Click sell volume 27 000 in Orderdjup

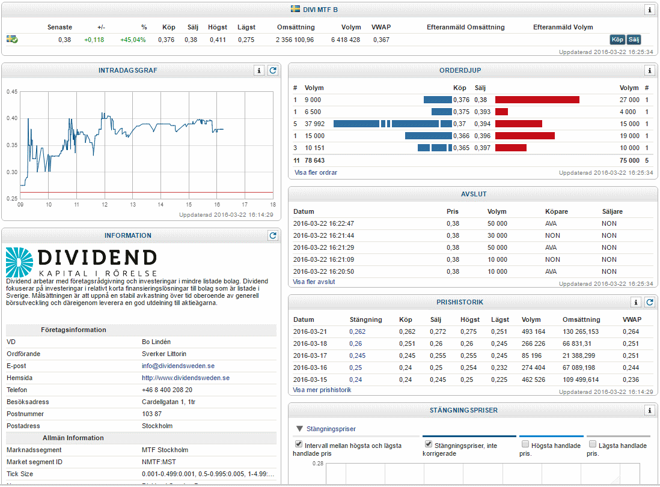[x=629, y=100]
